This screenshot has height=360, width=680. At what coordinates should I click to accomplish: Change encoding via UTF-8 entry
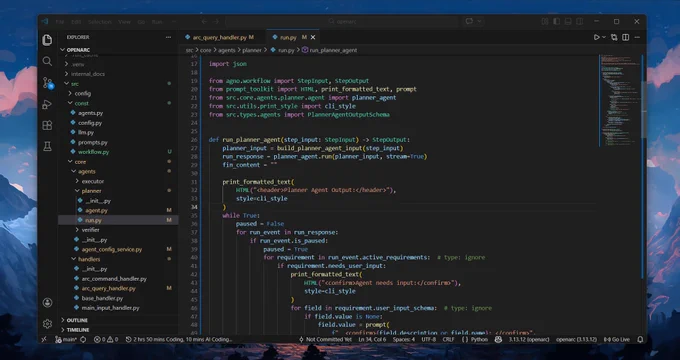tap(428, 339)
